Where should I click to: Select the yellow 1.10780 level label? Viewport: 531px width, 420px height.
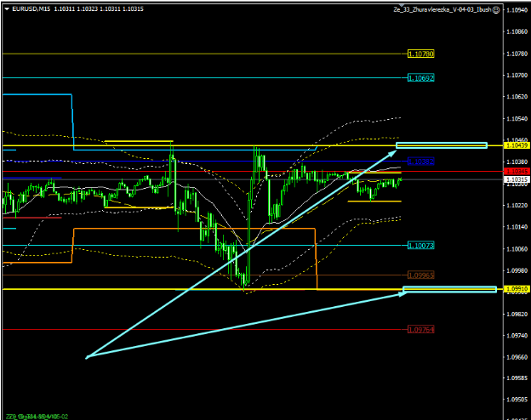click(421, 54)
